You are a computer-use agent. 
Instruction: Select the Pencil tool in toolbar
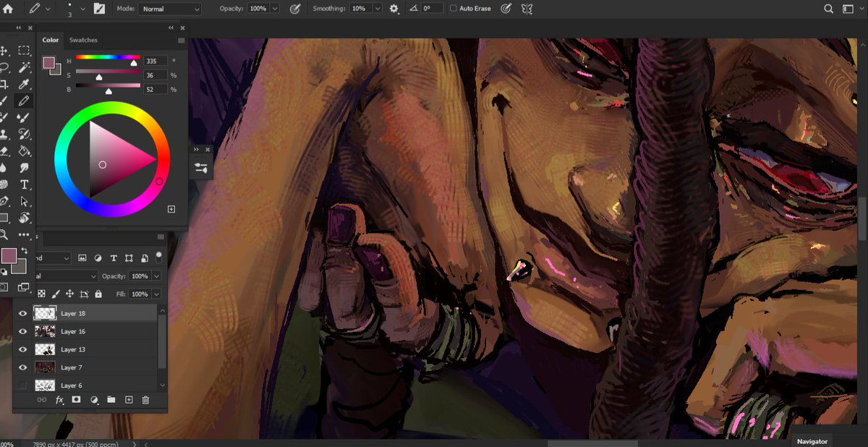pyautogui.click(x=24, y=101)
